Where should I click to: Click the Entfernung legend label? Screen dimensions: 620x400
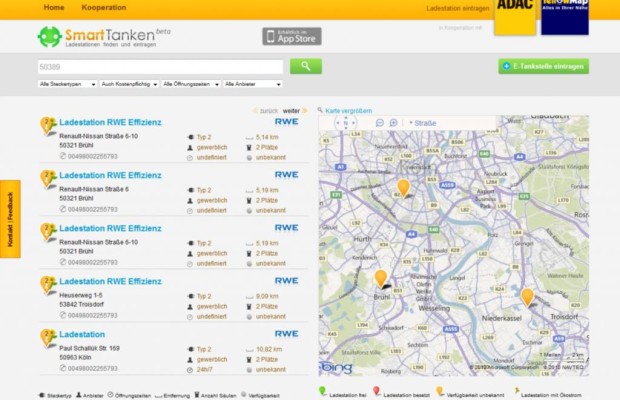tap(177, 396)
